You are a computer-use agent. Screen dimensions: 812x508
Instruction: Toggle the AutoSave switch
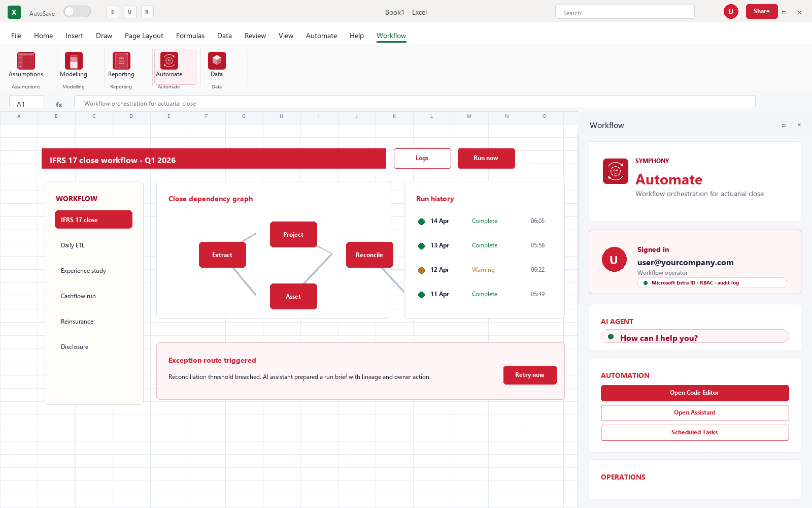(77, 12)
